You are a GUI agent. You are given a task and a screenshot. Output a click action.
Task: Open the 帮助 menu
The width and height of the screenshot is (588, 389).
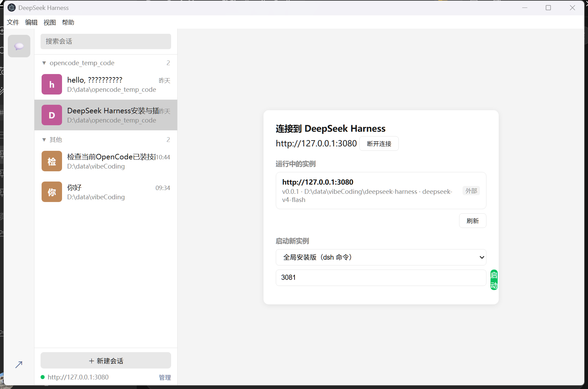click(68, 23)
